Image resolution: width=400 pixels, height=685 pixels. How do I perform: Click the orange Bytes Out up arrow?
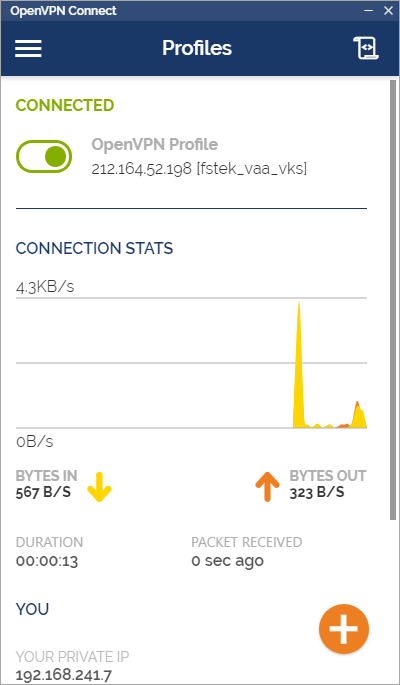click(x=267, y=487)
